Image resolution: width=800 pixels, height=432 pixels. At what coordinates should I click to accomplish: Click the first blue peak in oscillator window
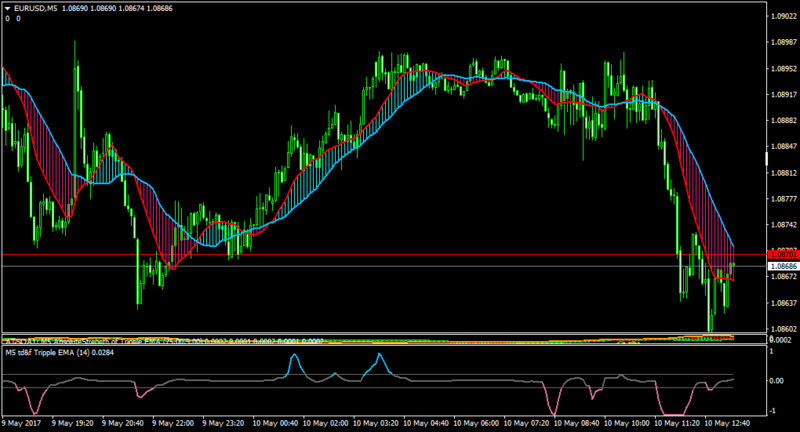[294, 355]
